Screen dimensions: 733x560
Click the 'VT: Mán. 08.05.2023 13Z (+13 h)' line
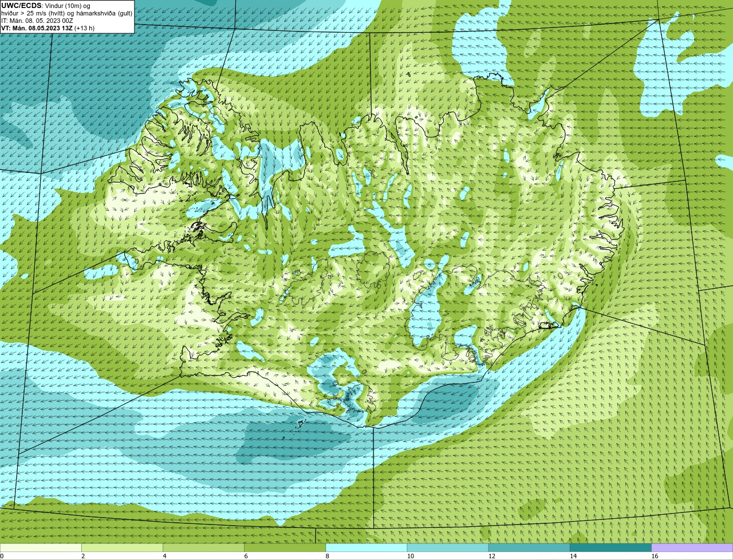coord(48,28)
